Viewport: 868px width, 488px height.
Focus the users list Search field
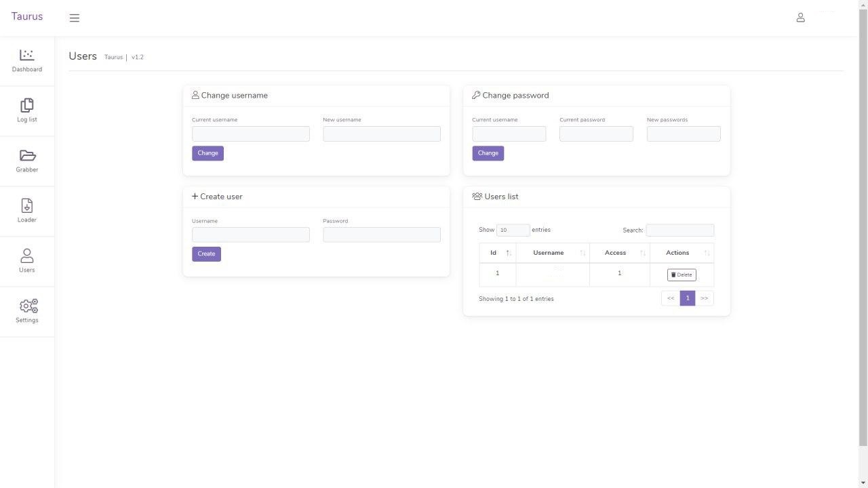click(679, 230)
